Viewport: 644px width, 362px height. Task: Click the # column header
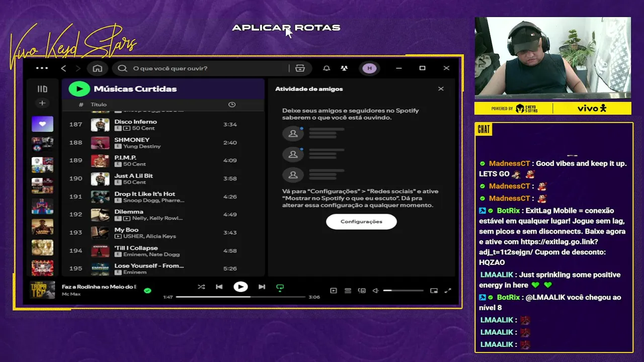click(x=81, y=105)
